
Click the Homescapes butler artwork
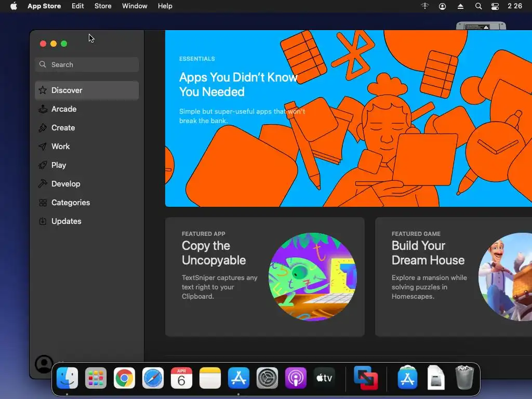click(505, 277)
